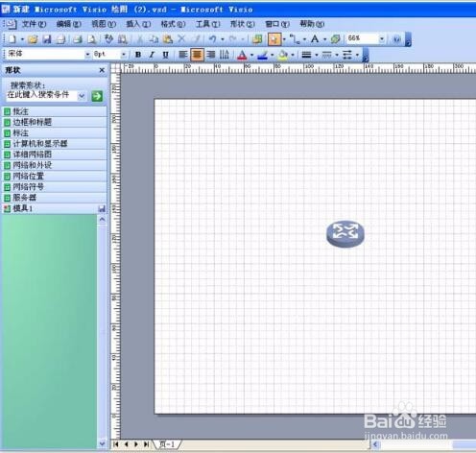This screenshot has height=453, width=476.
Task: Run the spelling check icon
Action: point(108,39)
